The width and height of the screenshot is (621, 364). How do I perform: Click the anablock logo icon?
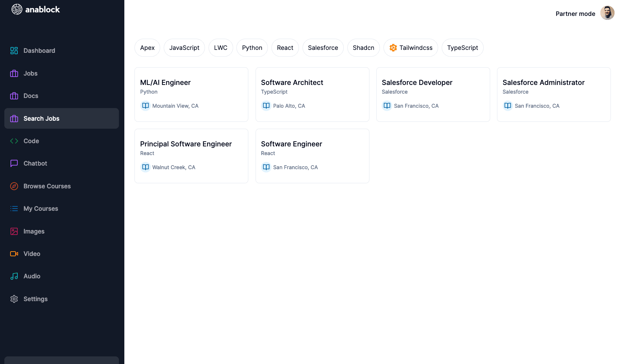pyautogui.click(x=17, y=9)
